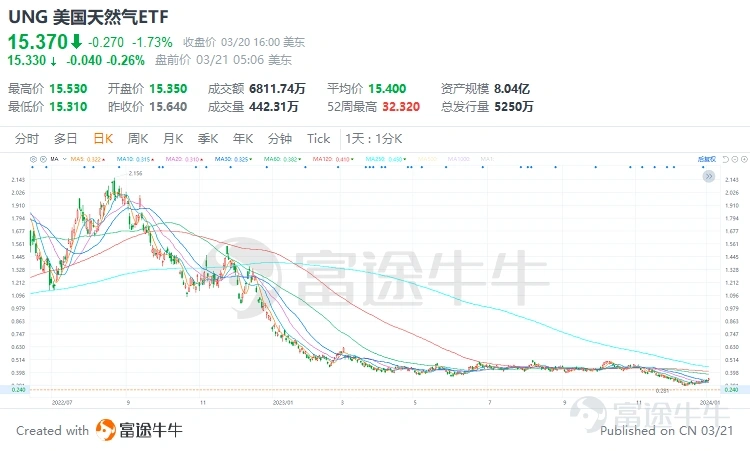Click the 总发行量 value 5250万
Screen dimensions: 750x451
point(514,107)
